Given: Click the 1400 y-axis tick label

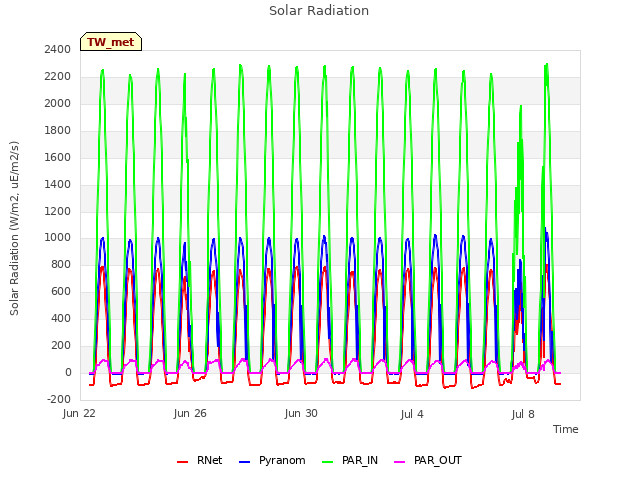Looking at the screenshot, I should 58,184.
